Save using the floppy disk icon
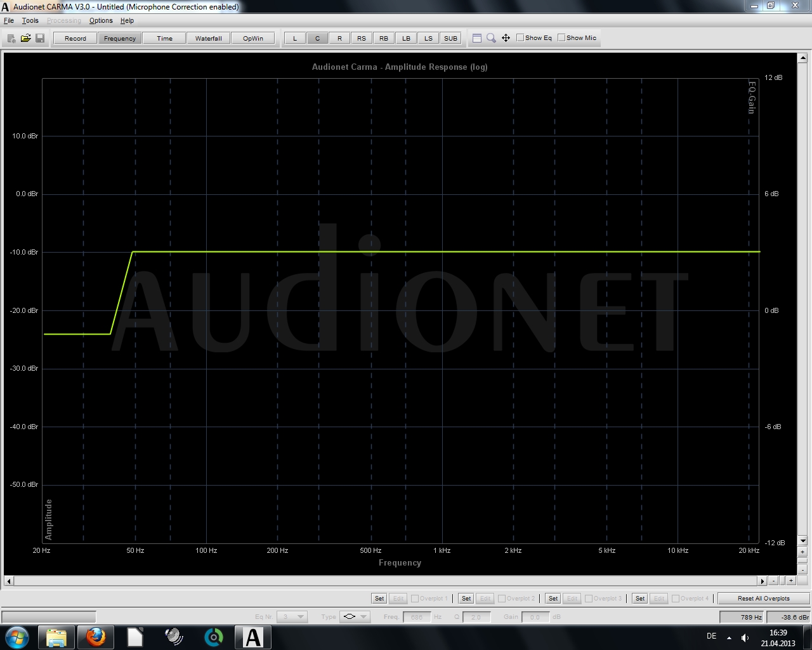This screenshot has width=812, height=650. [x=39, y=38]
